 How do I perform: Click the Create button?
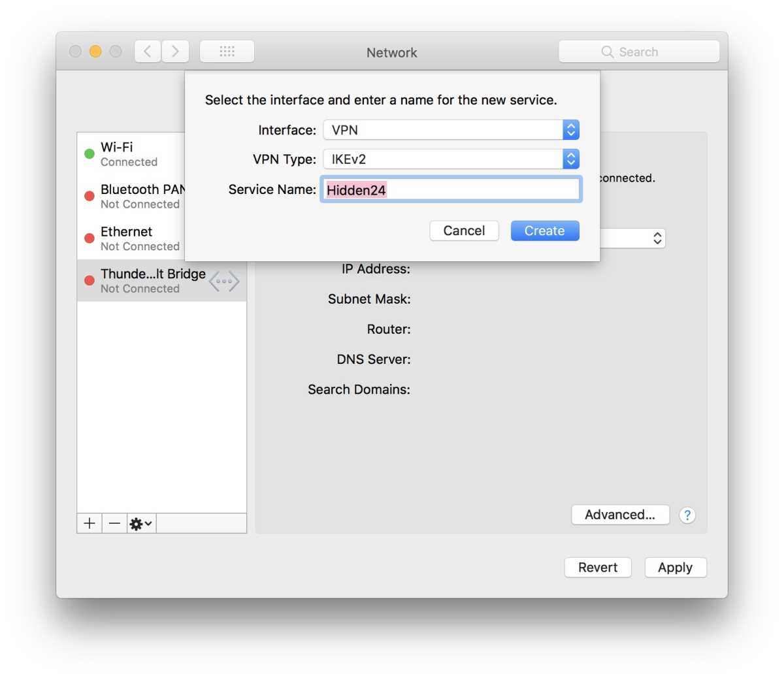[x=544, y=231]
